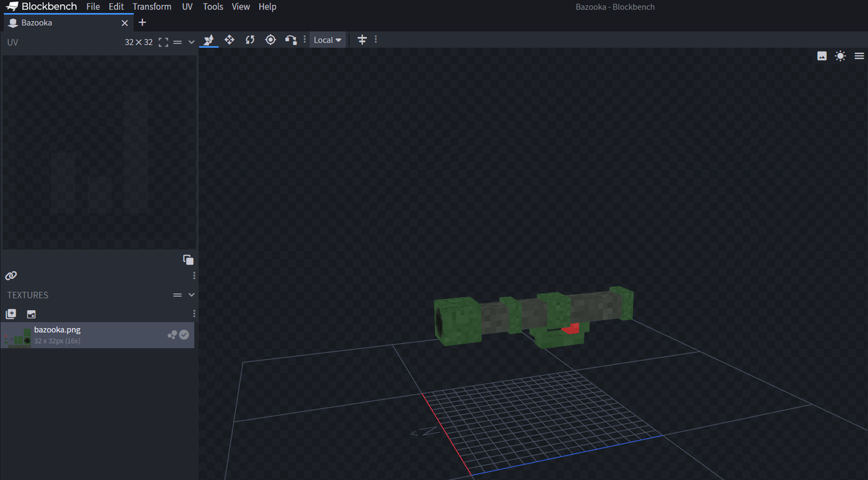Open the Tools menu
The image size is (868, 480).
point(213,7)
